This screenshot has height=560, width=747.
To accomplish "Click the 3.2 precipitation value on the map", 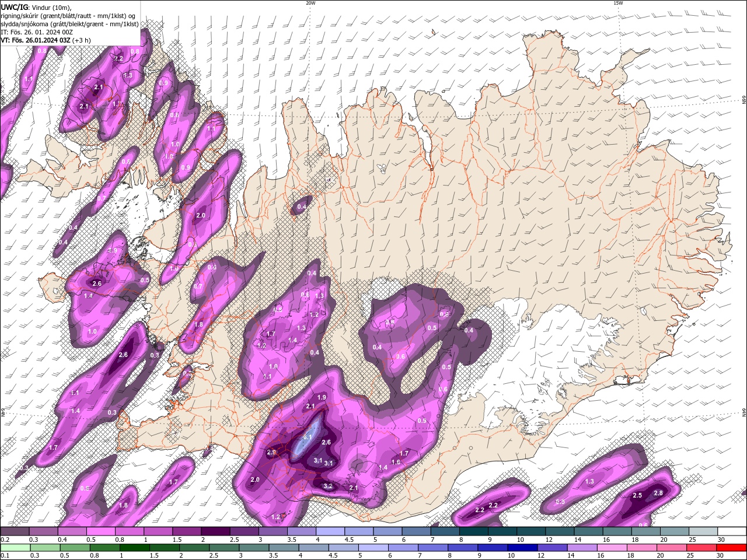I will point(328,486).
